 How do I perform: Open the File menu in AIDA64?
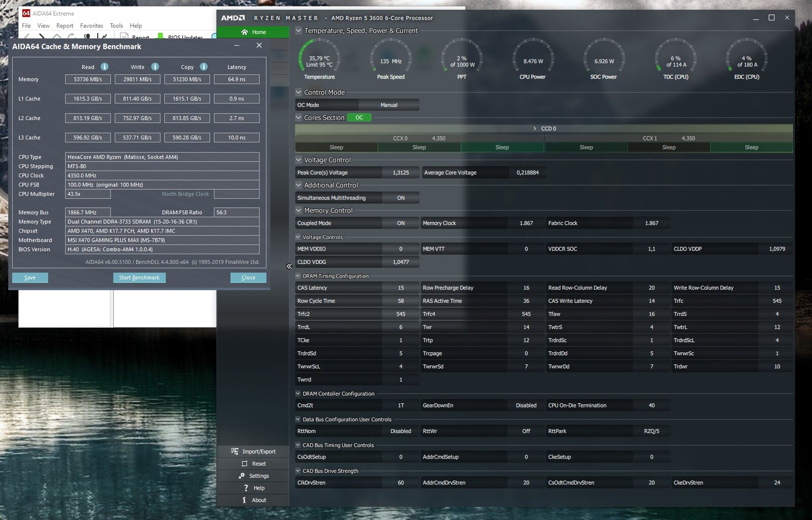pyautogui.click(x=26, y=26)
